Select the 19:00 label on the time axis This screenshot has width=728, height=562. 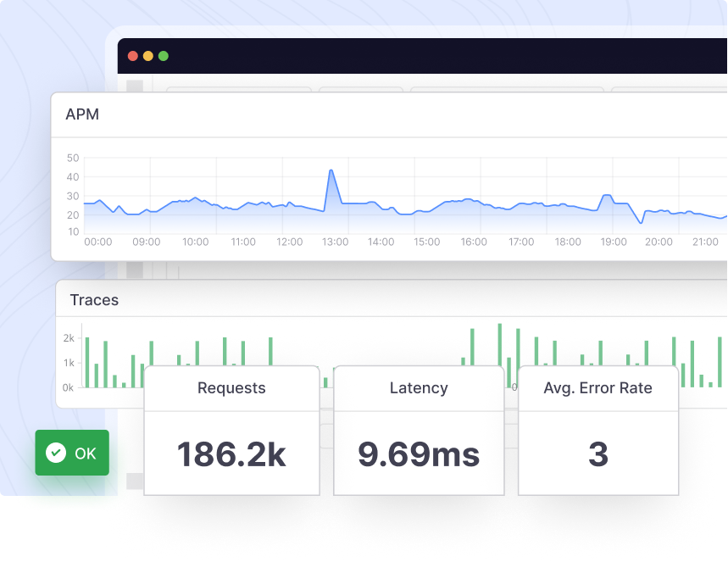coord(614,242)
